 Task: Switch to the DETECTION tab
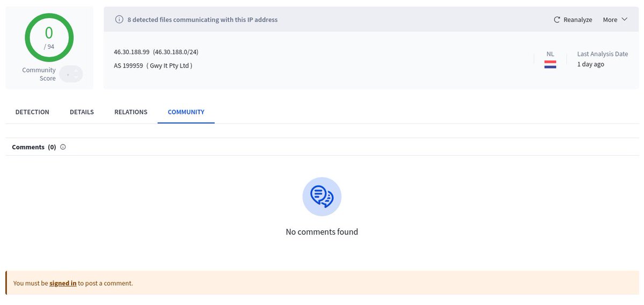point(32,112)
